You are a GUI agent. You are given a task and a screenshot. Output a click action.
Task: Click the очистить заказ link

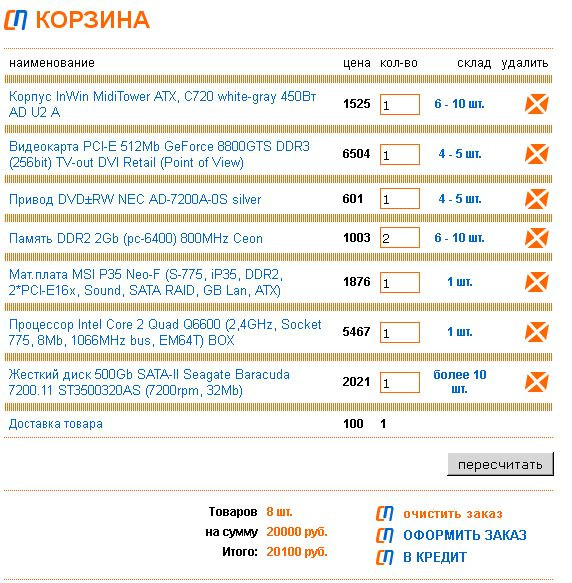tap(453, 514)
